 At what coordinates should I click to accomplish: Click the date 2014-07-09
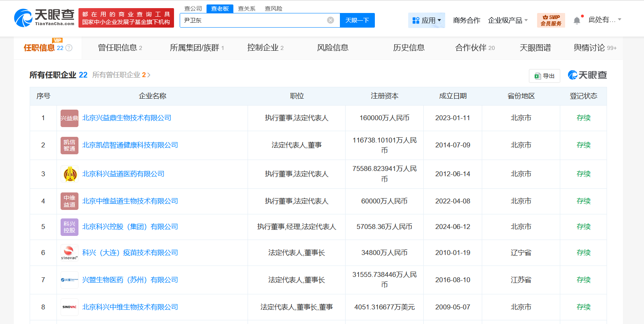pyautogui.click(x=453, y=145)
